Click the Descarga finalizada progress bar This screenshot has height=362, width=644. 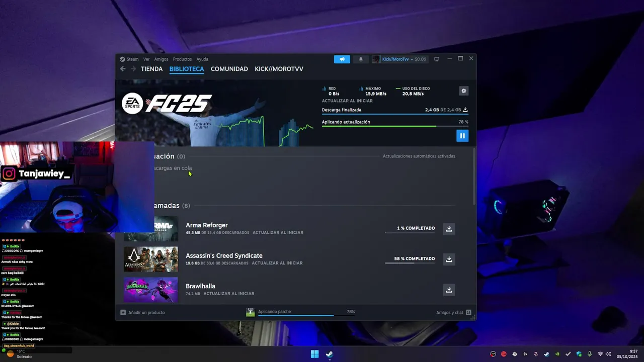coord(395,114)
